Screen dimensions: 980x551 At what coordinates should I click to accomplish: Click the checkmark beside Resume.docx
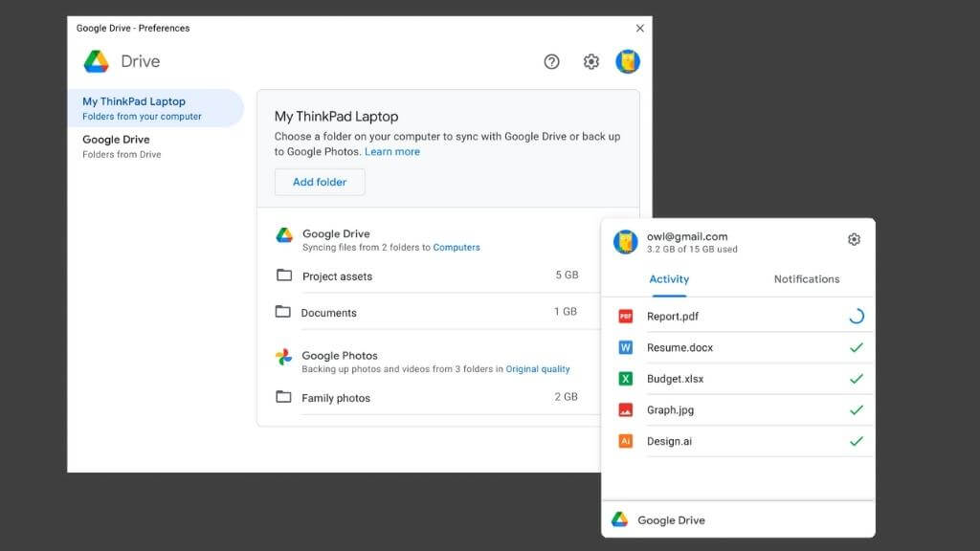[x=857, y=347]
